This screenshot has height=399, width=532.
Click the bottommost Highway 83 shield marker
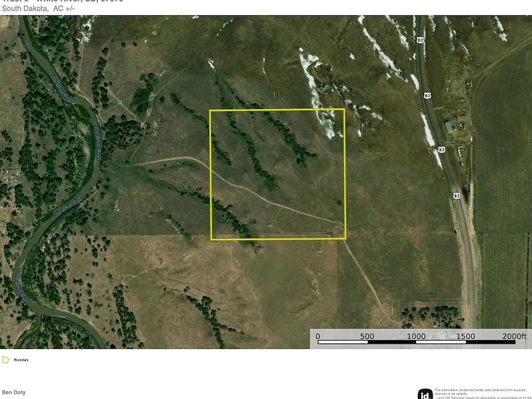tap(457, 196)
